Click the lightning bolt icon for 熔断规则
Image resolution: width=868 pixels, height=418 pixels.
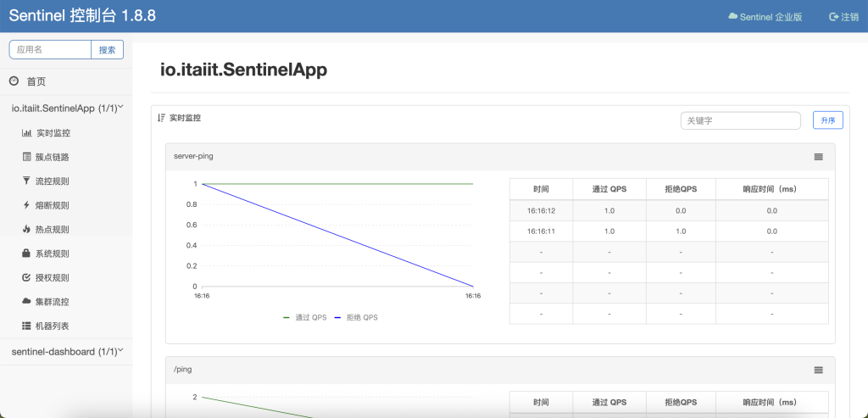coord(26,205)
